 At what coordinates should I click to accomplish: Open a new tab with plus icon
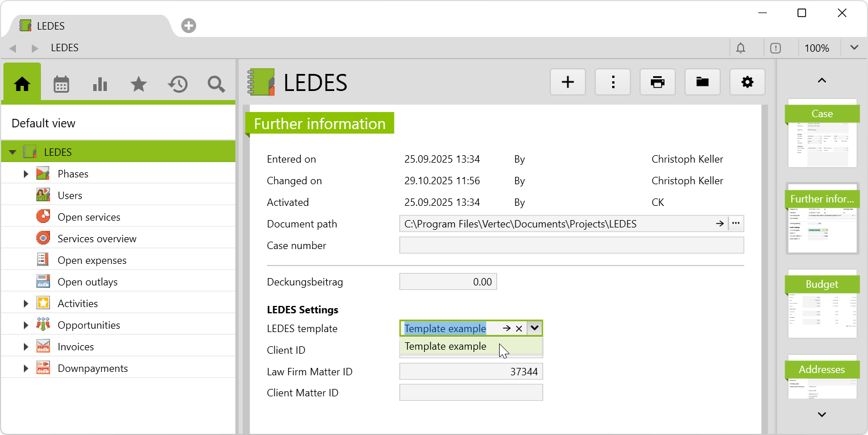click(x=189, y=26)
